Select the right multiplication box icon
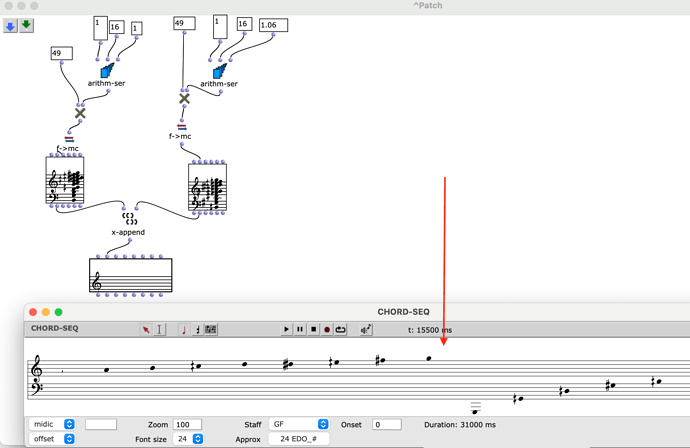Screen dimensions: 690x448 (x=184, y=99)
